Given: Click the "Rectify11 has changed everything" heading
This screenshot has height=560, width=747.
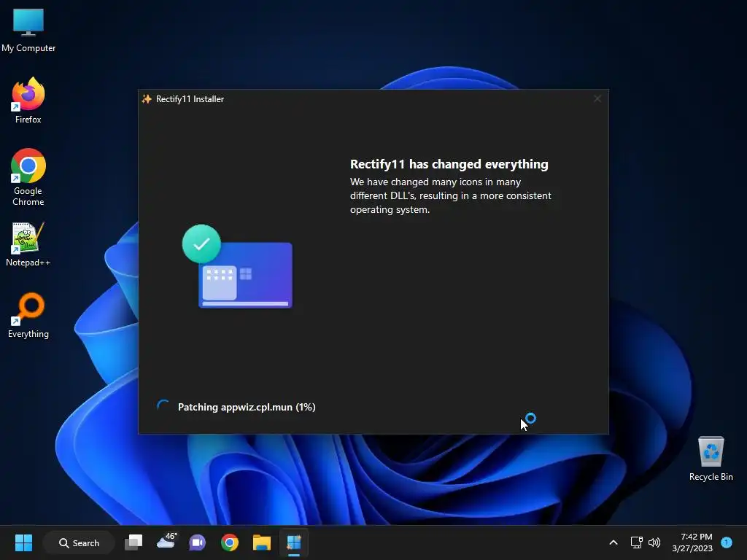Looking at the screenshot, I should tap(449, 164).
